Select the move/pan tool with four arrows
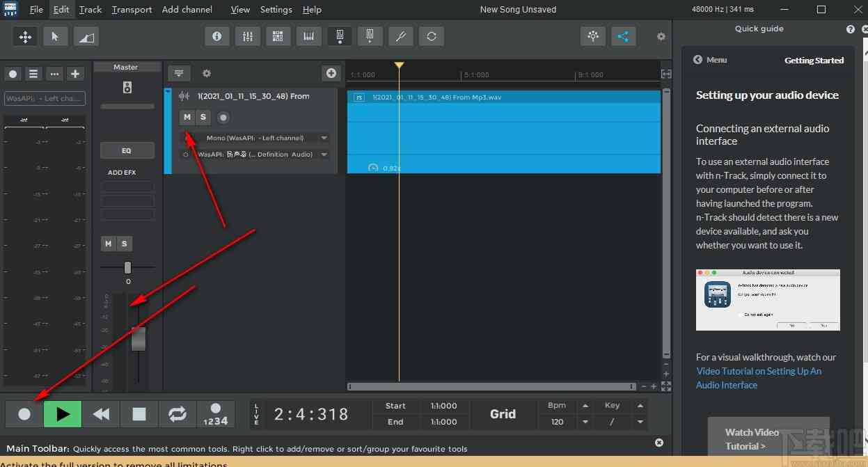This screenshot has width=868, height=467. coord(25,37)
